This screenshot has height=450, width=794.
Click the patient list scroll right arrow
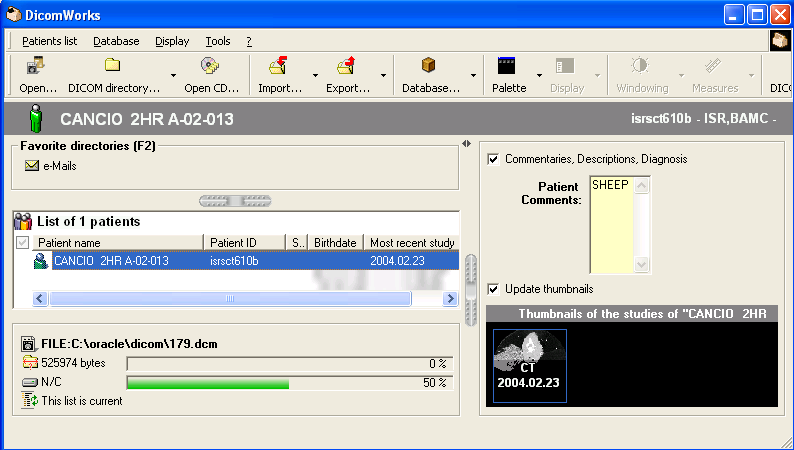pyautogui.click(x=450, y=299)
